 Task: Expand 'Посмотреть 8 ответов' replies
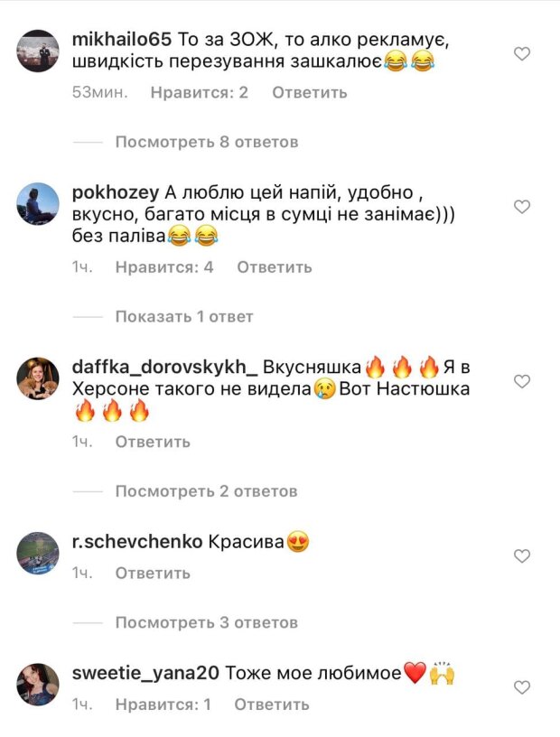pos(207,142)
